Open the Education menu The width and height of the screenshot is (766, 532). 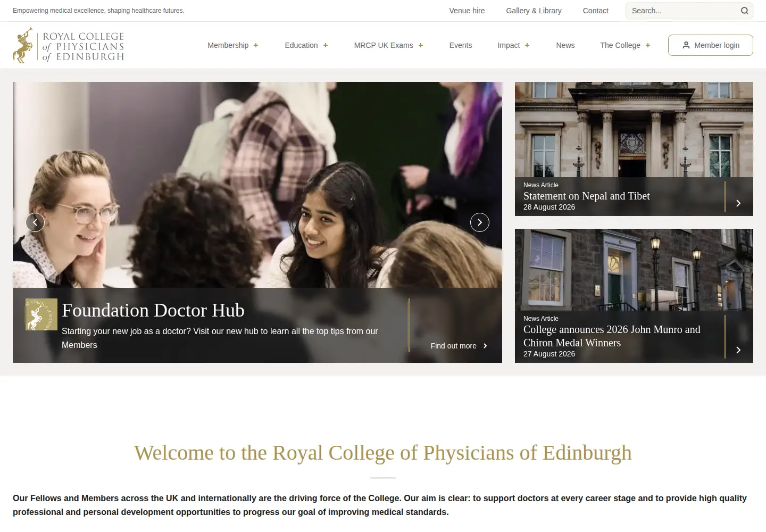tap(301, 45)
